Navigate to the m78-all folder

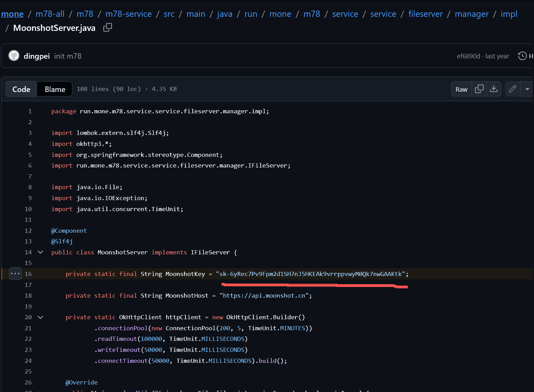50,14
